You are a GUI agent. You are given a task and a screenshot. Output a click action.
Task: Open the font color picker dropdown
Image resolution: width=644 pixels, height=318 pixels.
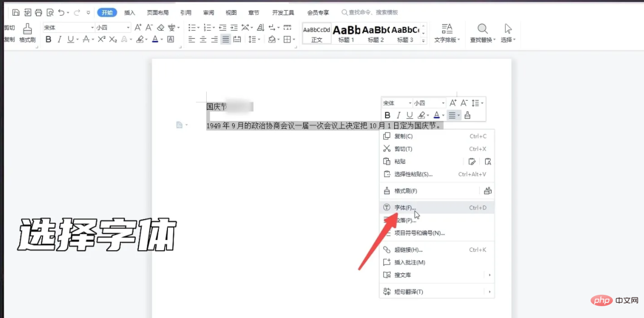tap(159, 40)
